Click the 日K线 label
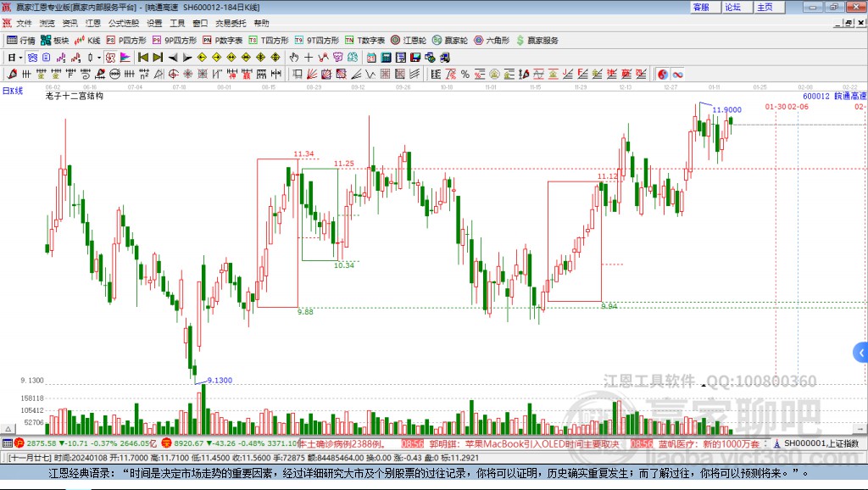This screenshot has width=868, height=490. pos(12,91)
